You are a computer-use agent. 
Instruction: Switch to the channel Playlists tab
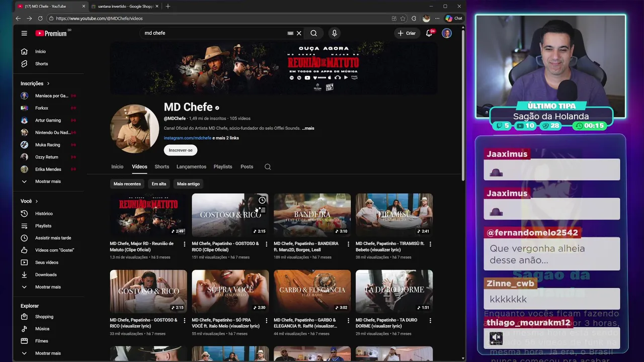coord(223,167)
